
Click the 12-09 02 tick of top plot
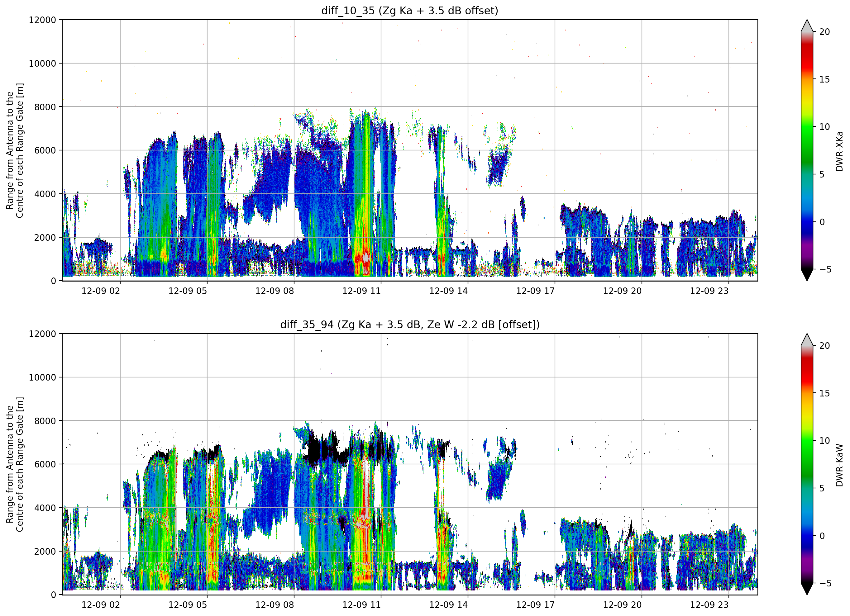pyautogui.click(x=101, y=291)
